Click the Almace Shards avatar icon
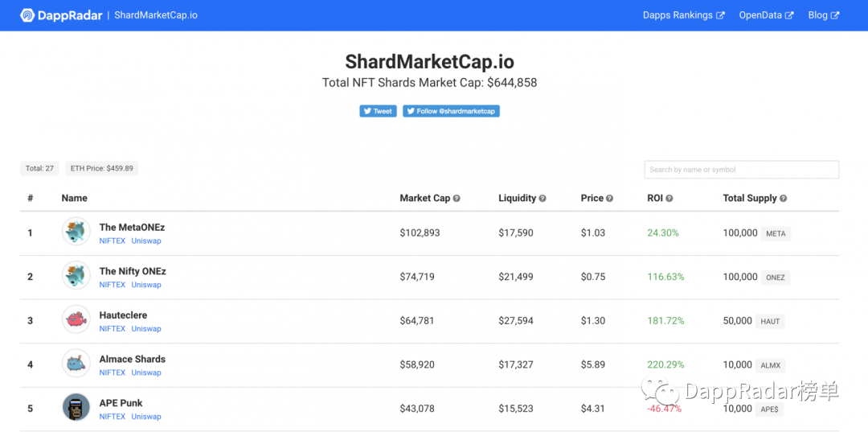 point(76,364)
